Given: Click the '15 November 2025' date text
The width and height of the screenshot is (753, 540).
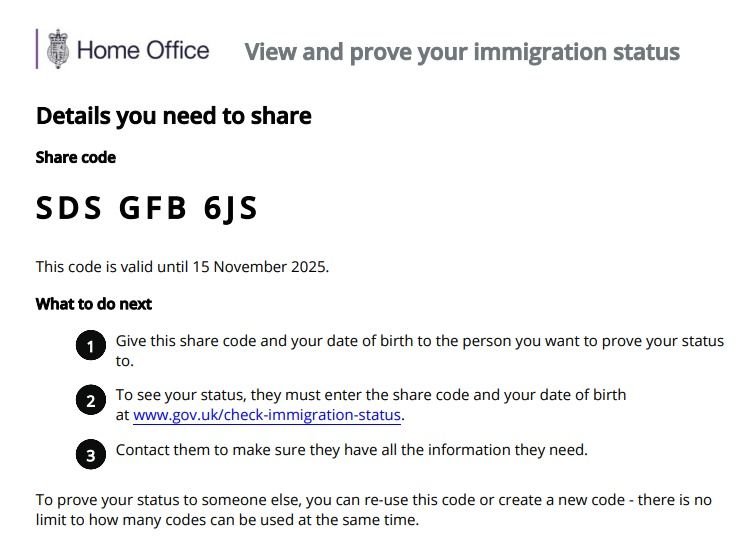Looking at the screenshot, I should coord(259,267).
